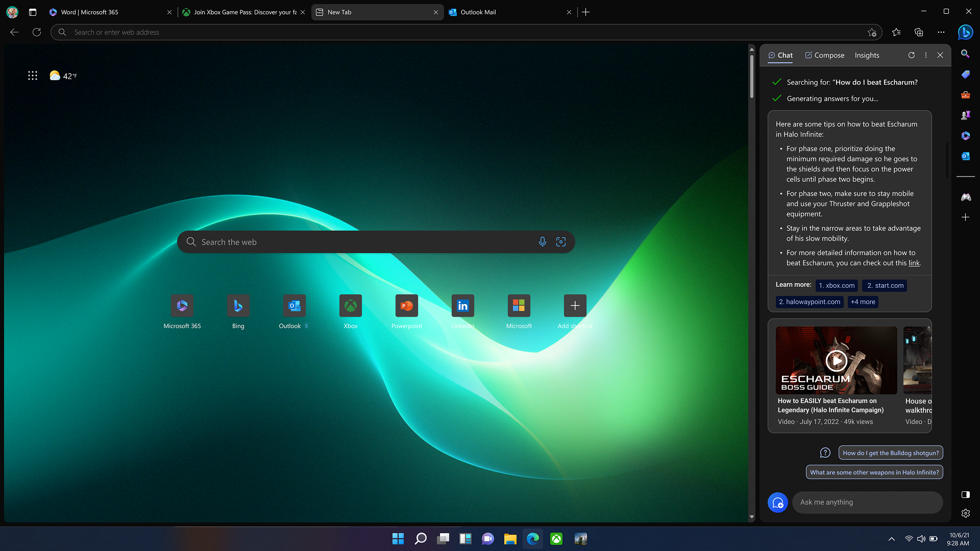This screenshot has height=551, width=980.
Task: Open the start.com source link
Action: [885, 286]
